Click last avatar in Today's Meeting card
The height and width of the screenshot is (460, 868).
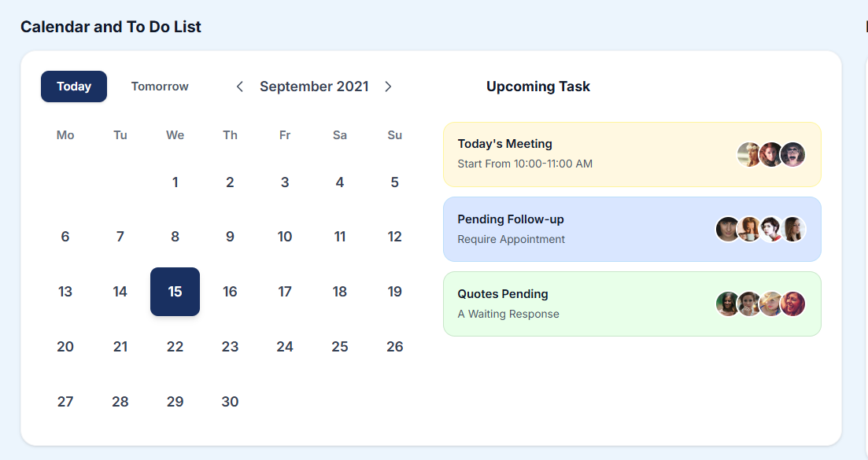(793, 154)
